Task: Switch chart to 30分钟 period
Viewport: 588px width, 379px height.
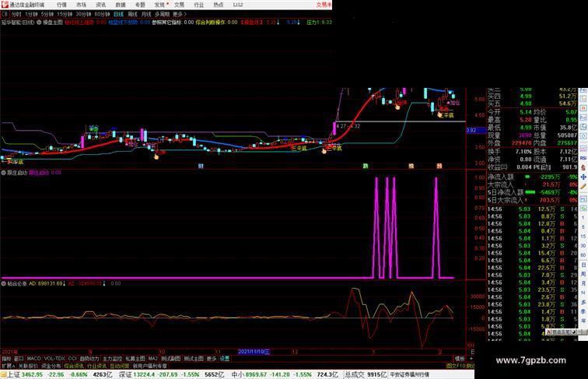Action: click(x=83, y=14)
